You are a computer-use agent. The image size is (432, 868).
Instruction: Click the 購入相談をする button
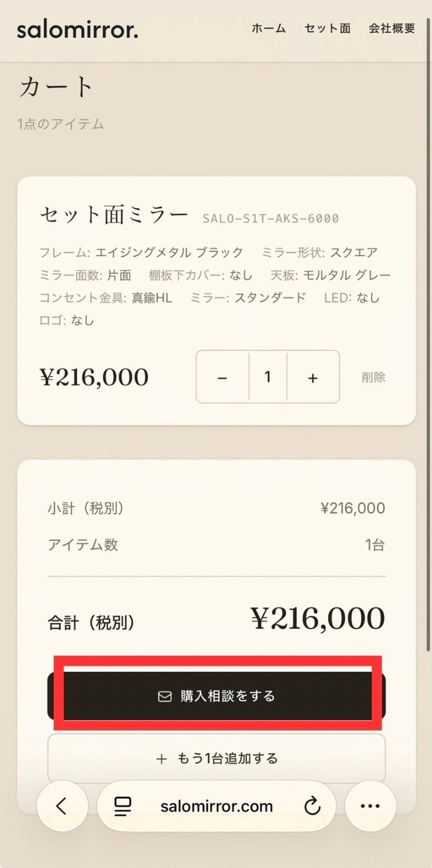tap(217, 696)
